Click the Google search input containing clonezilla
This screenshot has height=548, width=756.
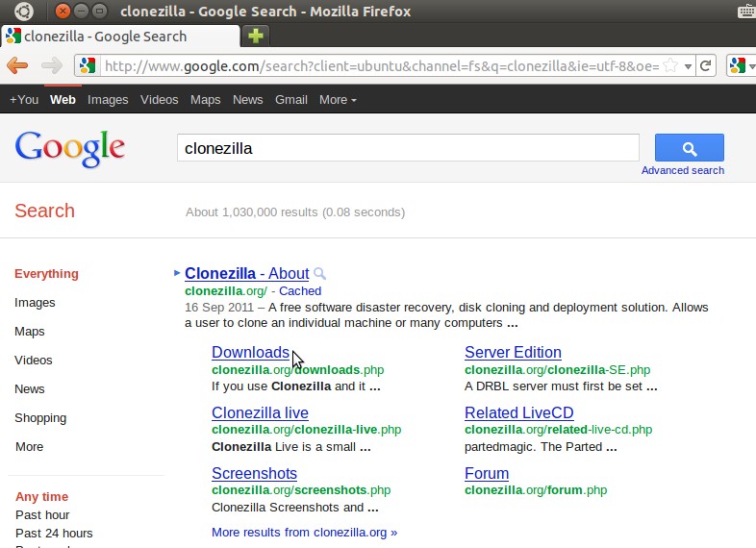click(408, 148)
